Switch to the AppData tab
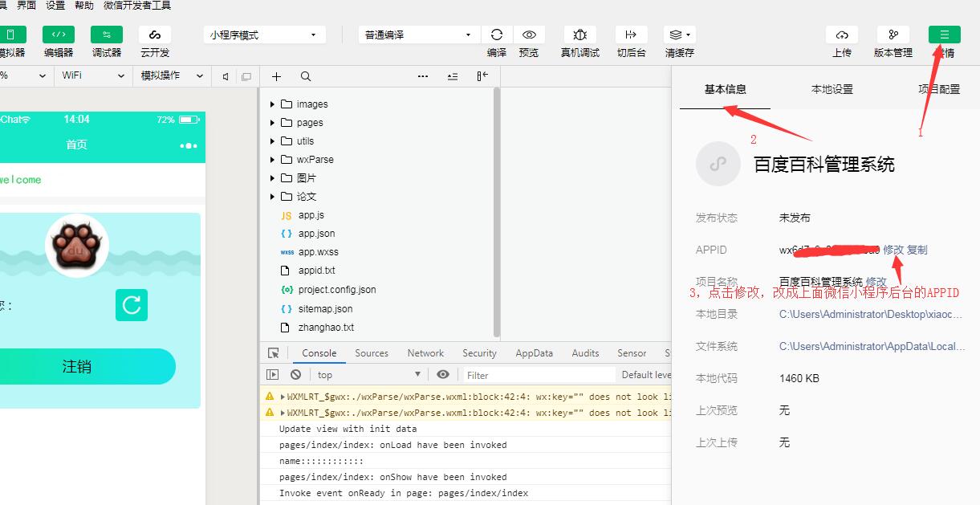The image size is (980, 505). tap(535, 353)
